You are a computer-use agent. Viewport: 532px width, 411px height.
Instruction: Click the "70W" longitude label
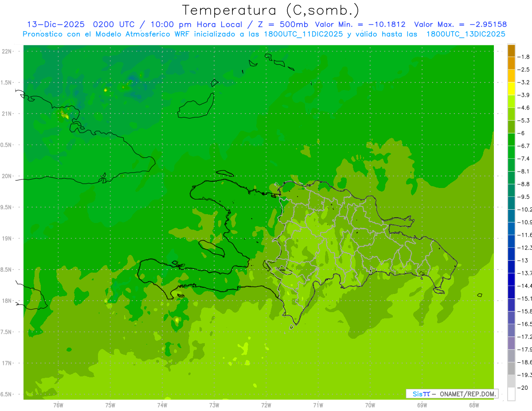pyautogui.click(x=370, y=405)
